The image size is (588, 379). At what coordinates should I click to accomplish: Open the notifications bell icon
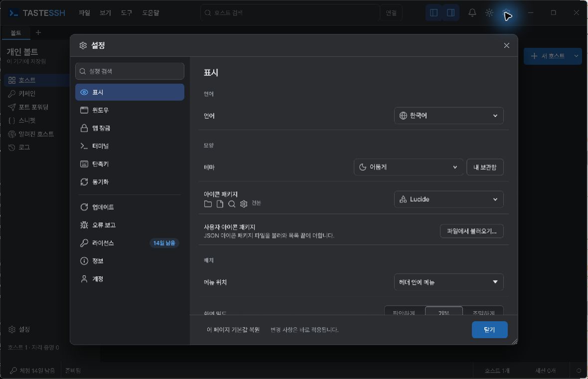tap(472, 13)
